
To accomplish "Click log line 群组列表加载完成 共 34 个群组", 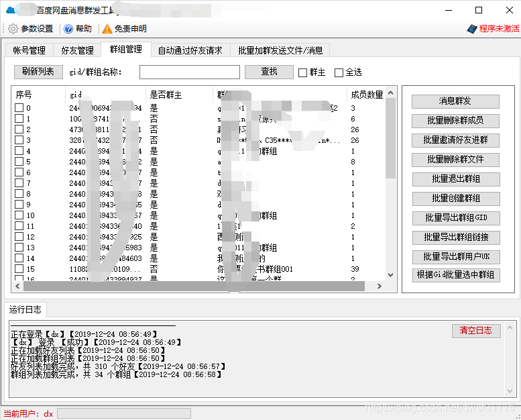I will [116, 374].
